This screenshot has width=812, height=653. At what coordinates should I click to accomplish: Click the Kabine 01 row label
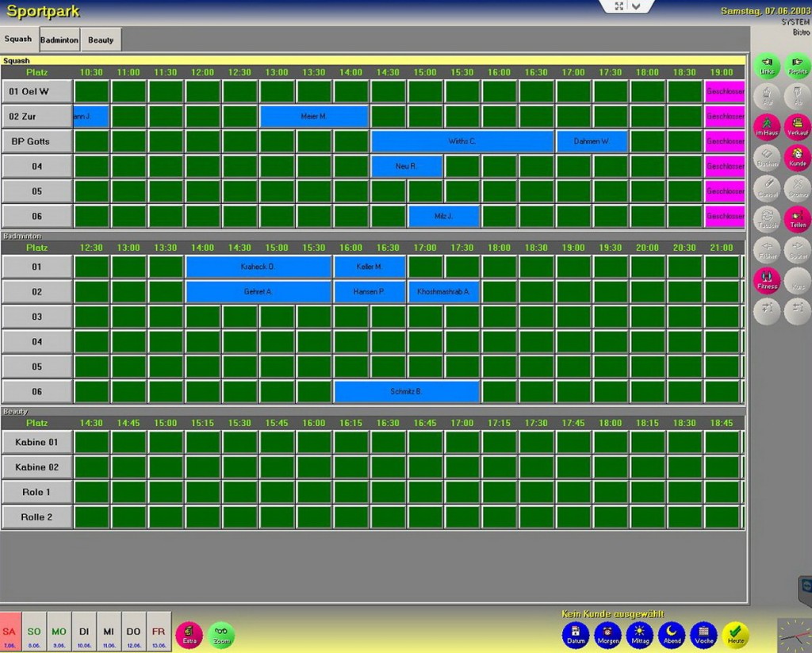(x=36, y=442)
